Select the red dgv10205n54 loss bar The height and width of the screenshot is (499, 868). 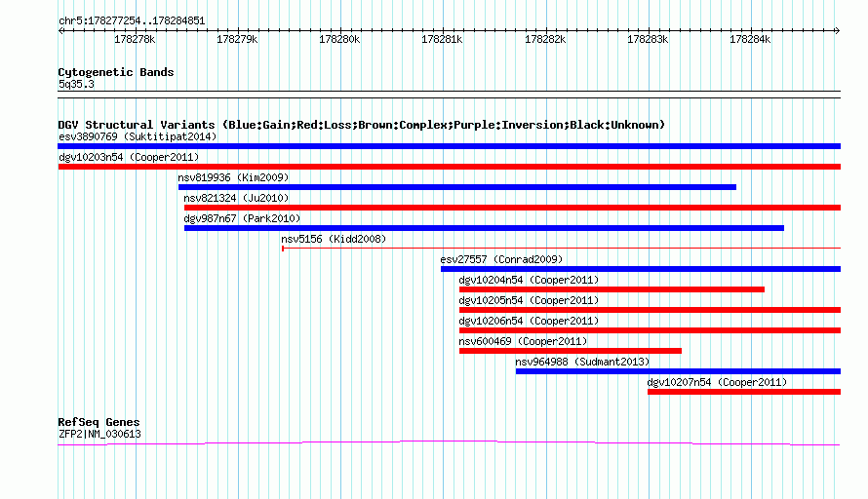pos(650,310)
